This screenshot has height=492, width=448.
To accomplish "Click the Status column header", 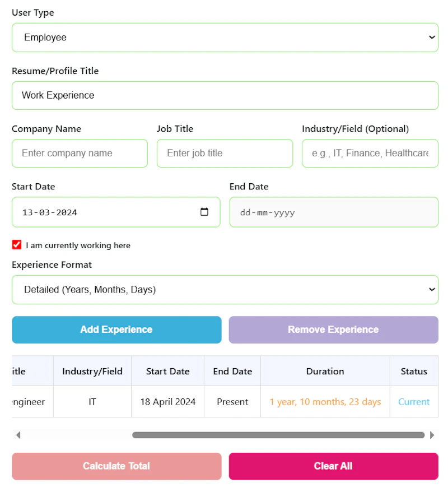I will [x=414, y=371].
